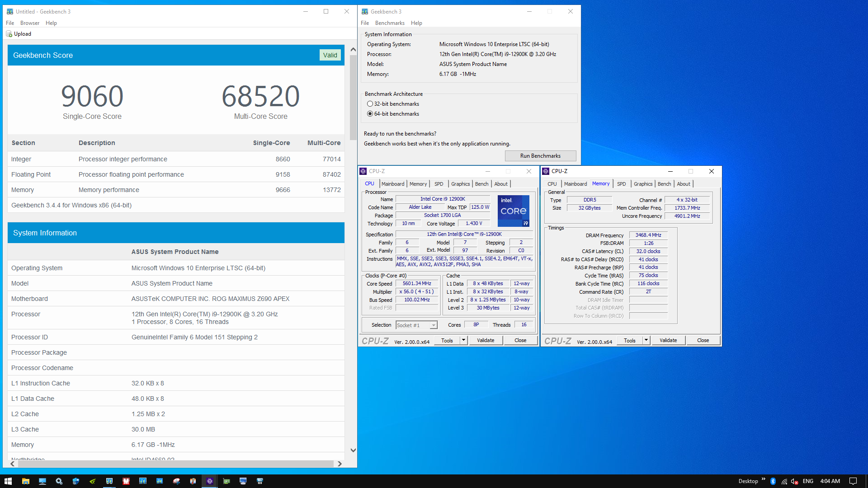
Task: Open the Benchmarks menu in the Geekbench 3 launcher
Action: [390, 23]
